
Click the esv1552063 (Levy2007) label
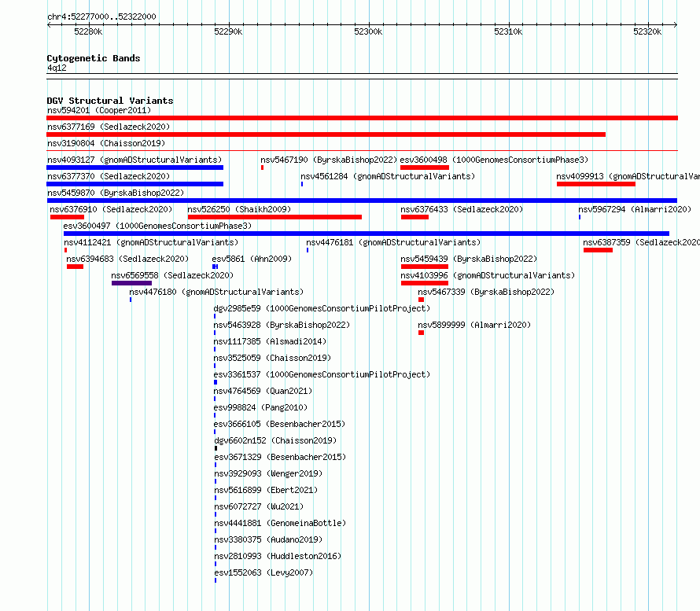[x=263, y=572]
